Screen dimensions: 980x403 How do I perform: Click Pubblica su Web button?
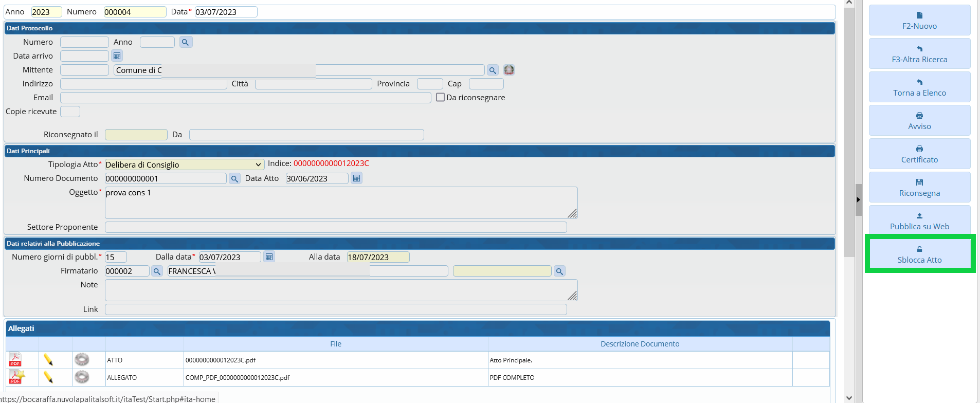(x=919, y=221)
